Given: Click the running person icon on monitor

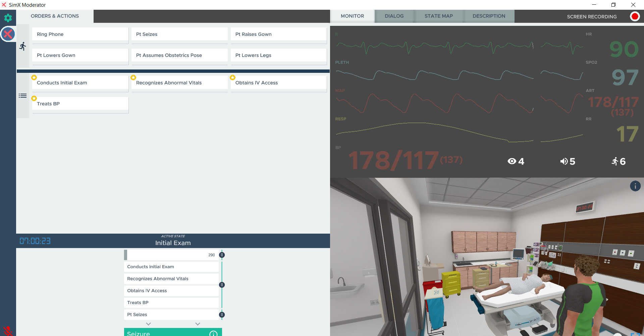Looking at the screenshot, I should (x=615, y=161).
